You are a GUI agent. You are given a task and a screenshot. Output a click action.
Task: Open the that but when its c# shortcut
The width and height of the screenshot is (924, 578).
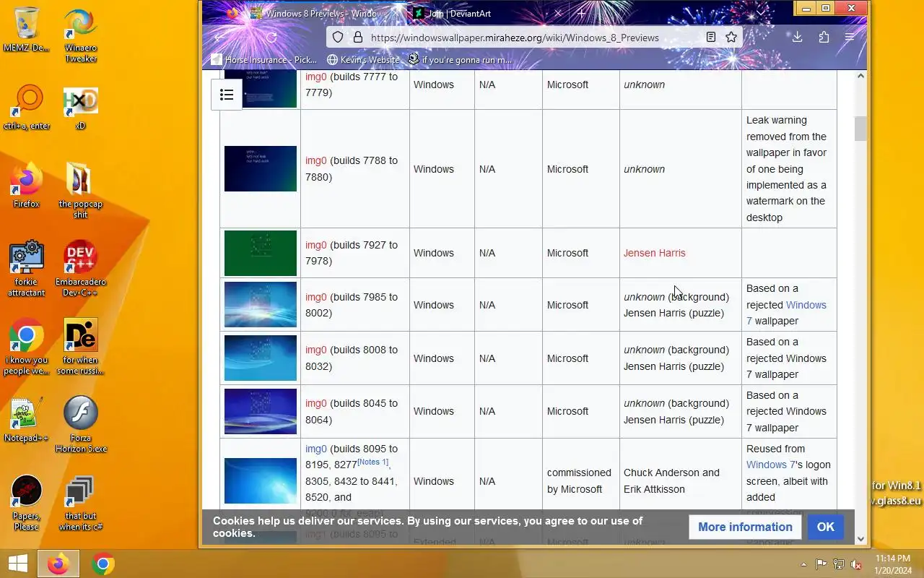point(80,502)
